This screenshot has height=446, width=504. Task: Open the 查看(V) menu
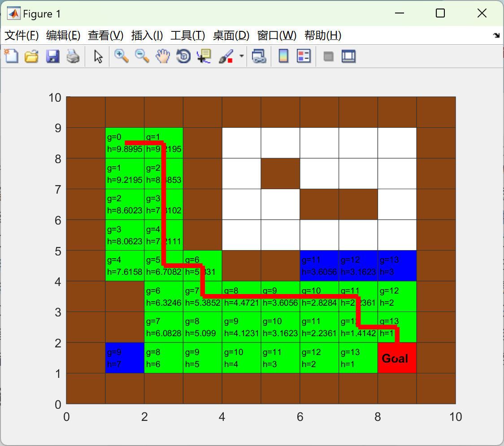click(106, 35)
